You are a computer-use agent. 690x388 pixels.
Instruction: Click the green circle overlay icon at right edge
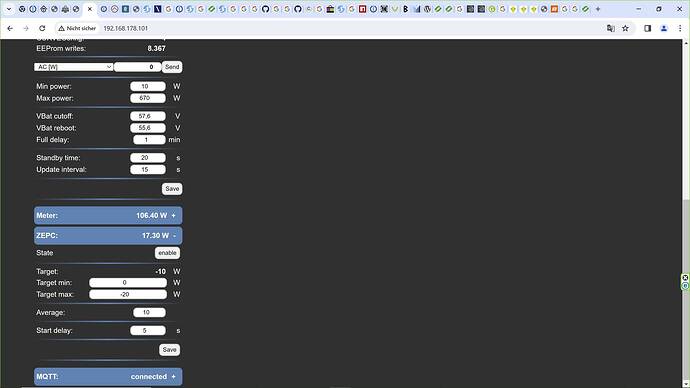(x=685, y=286)
